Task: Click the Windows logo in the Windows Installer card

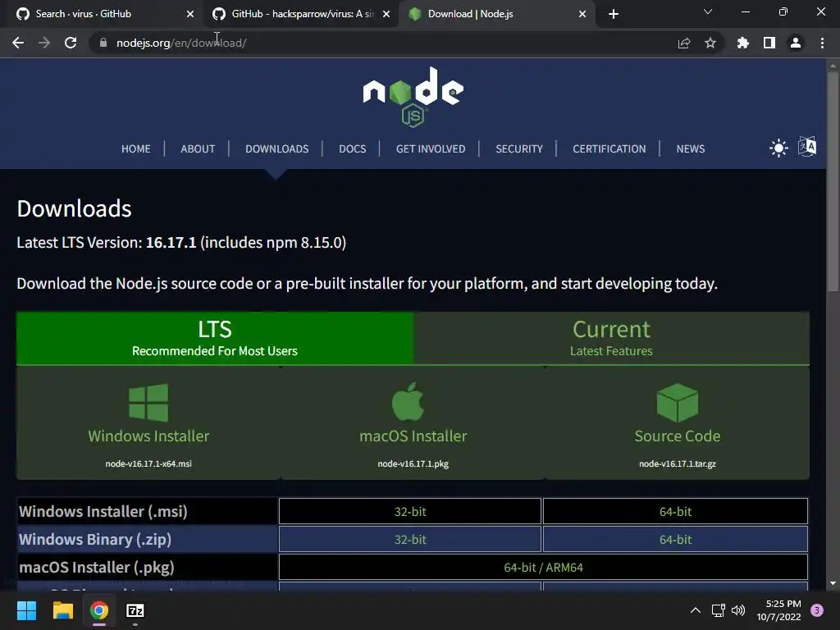Action: (149, 402)
